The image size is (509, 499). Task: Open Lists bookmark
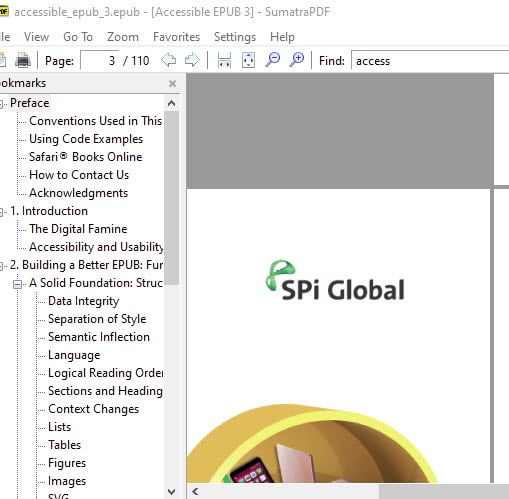click(x=59, y=427)
